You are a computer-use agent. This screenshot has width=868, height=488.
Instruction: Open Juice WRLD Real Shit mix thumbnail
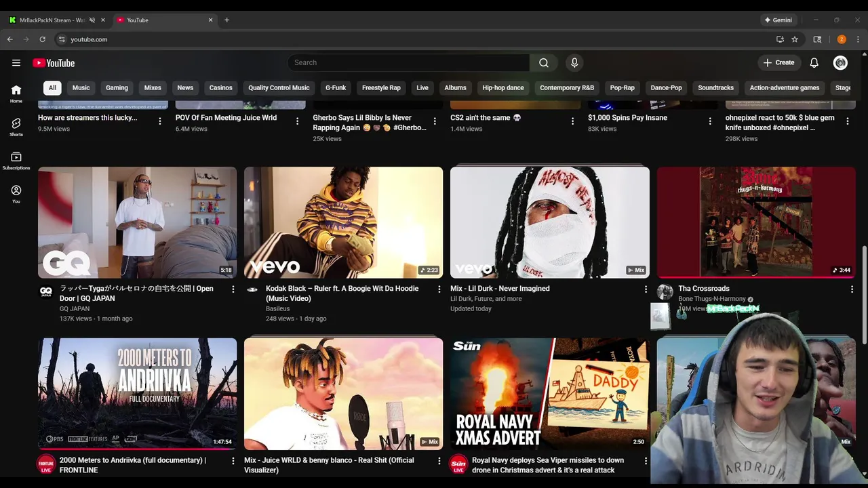[x=344, y=394]
